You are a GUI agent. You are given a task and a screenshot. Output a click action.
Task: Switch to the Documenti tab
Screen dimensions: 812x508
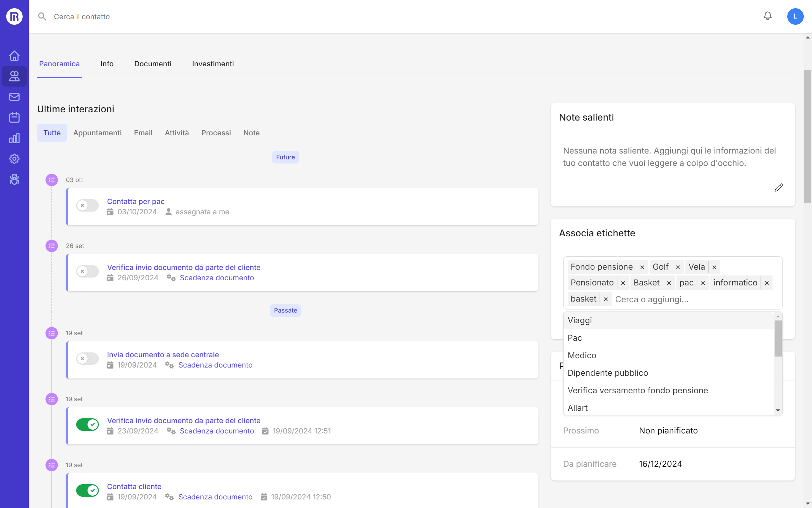(x=153, y=64)
